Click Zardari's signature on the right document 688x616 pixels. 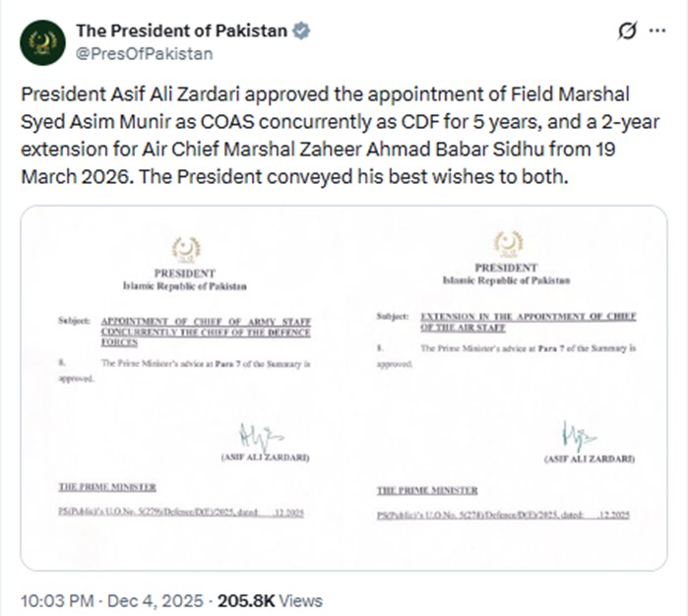coord(581,437)
